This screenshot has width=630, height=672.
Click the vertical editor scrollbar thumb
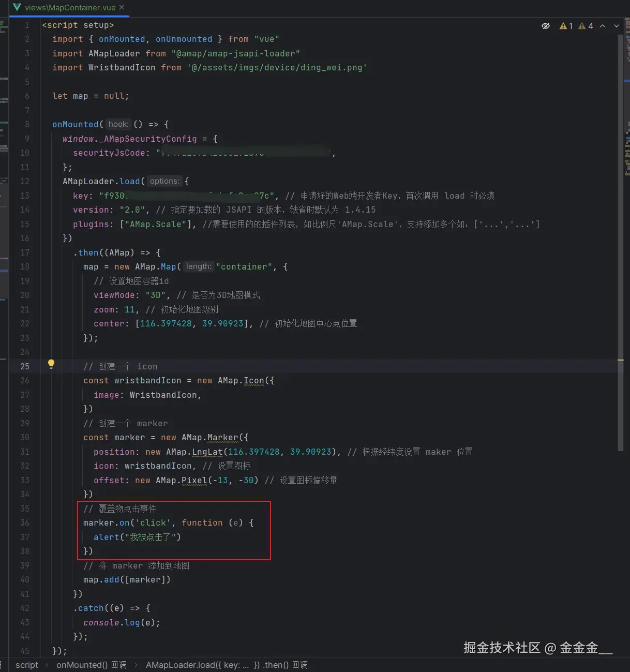[x=621, y=243]
